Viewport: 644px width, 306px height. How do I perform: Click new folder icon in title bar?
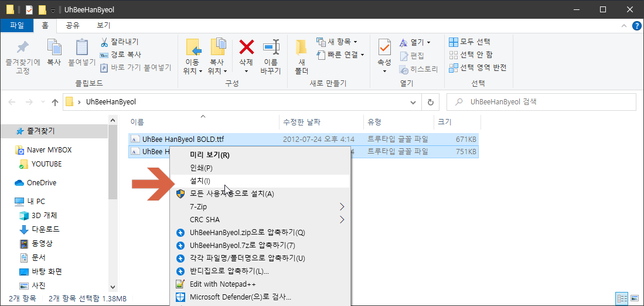42,9
